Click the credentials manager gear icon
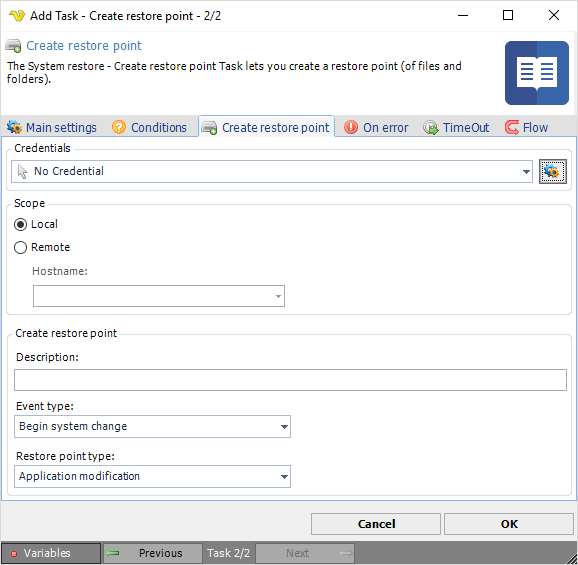The width and height of the screenshot is (578, 565). click(x=552, y=171)
